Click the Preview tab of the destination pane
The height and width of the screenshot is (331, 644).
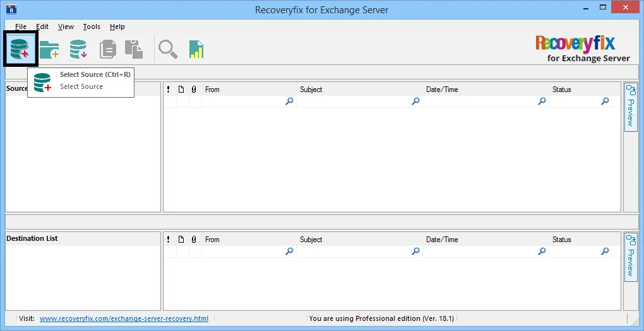tap(631, 257)
